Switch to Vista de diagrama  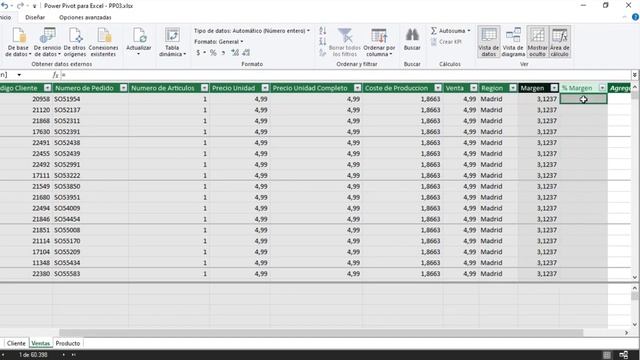tap(513, 42)
